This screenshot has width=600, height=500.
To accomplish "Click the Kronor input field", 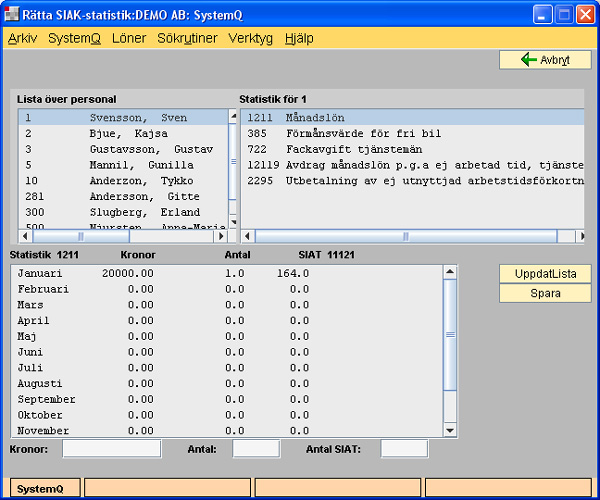I will click(111, 449).
